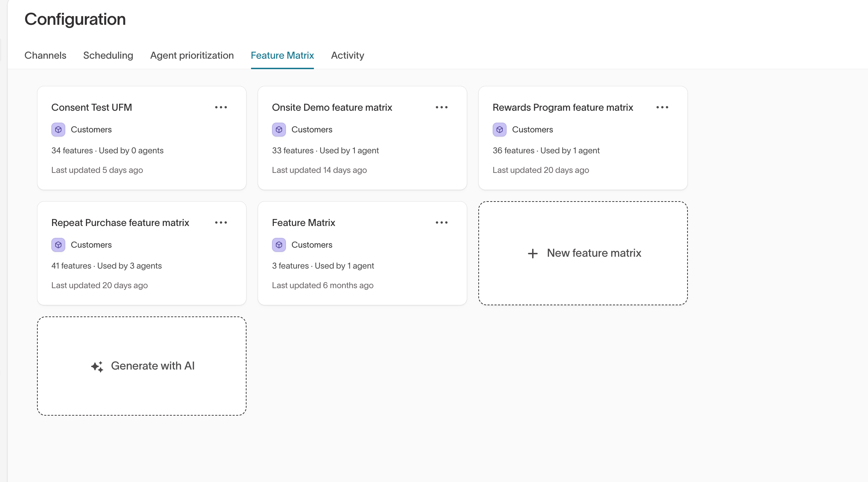The image size is (868, 482).
Task: Click '33 features · Used by 1 agent'
Action: 325,151
